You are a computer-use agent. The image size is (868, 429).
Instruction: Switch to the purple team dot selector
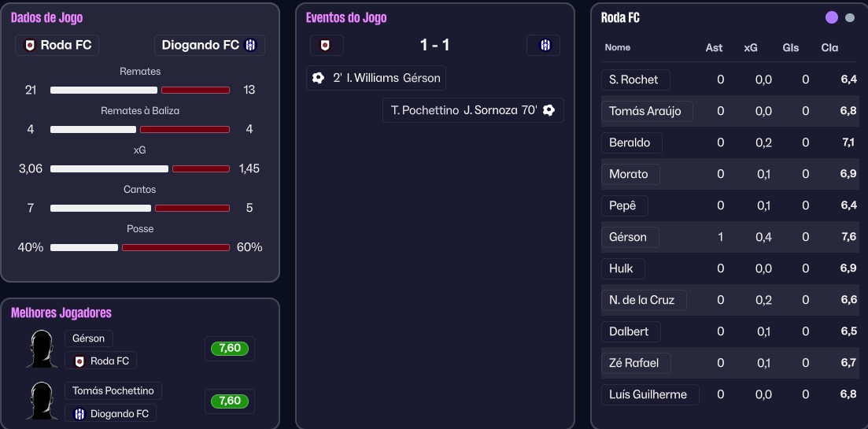[x=832, y=18]
